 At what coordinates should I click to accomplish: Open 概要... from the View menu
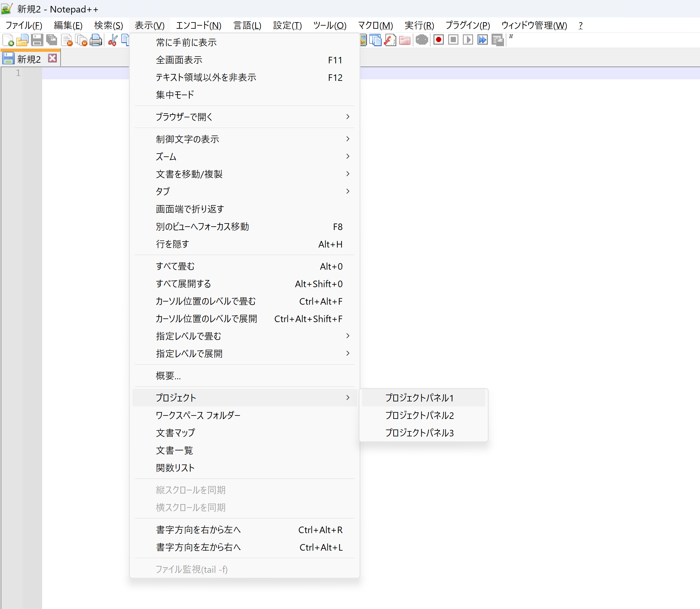(x=168, y=376)
